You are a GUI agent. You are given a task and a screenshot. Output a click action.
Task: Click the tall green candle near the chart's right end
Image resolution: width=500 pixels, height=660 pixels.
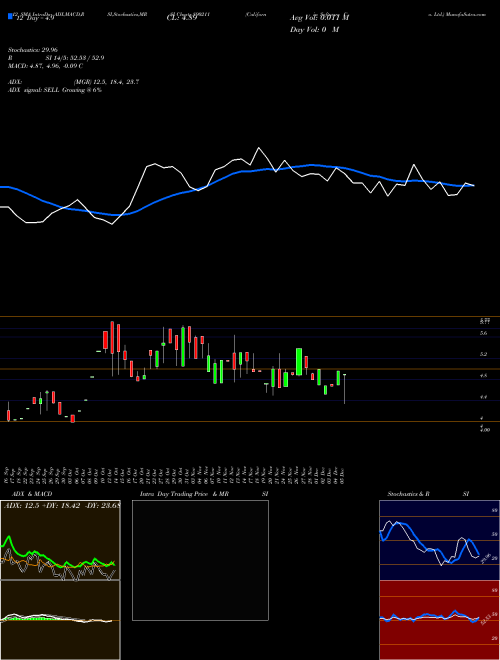[299, 362]
